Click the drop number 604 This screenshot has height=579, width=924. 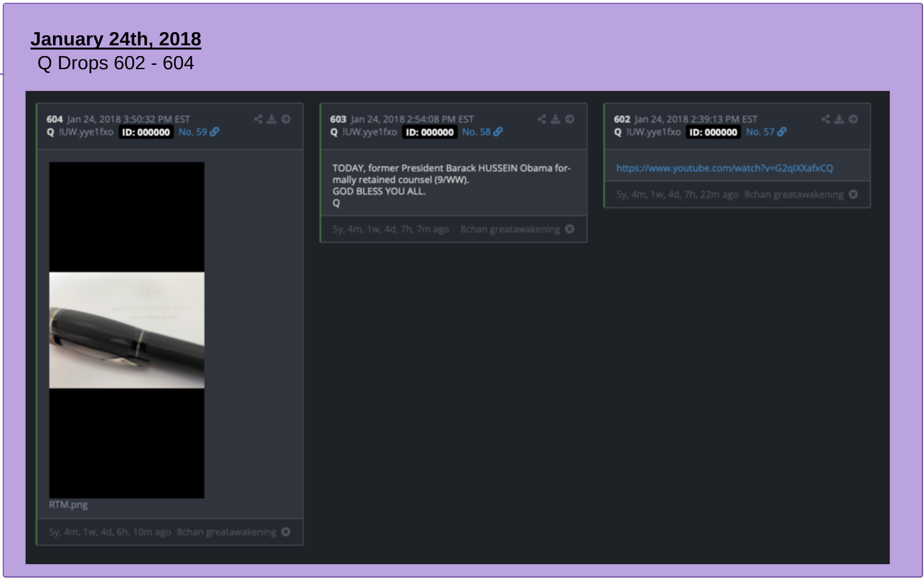55,119
